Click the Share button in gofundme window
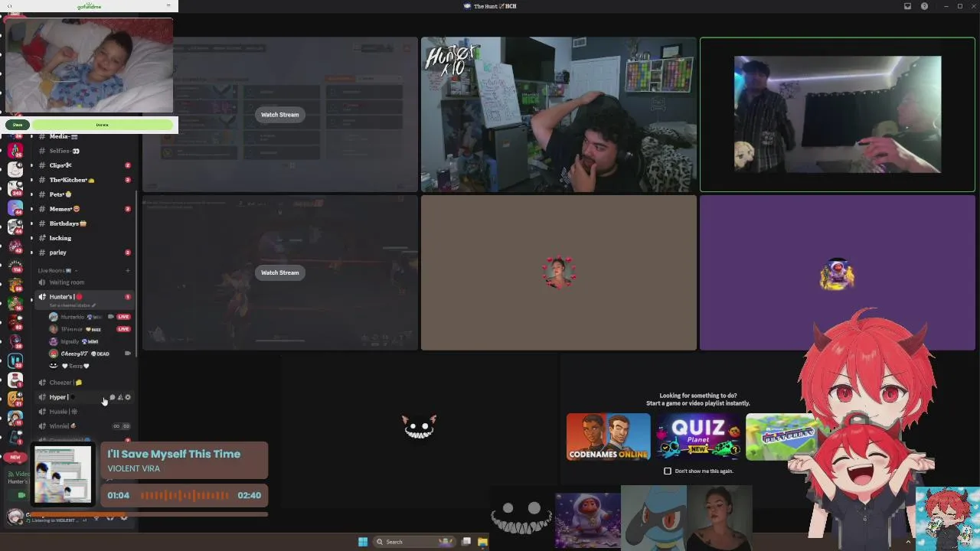The image size is (980, 551). (x=18, y=125)
